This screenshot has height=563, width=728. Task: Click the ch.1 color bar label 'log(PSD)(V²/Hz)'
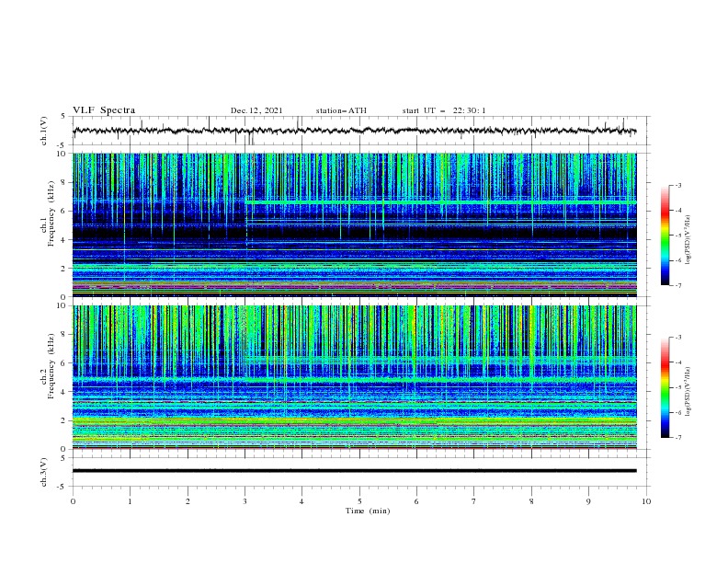point(688,240)
